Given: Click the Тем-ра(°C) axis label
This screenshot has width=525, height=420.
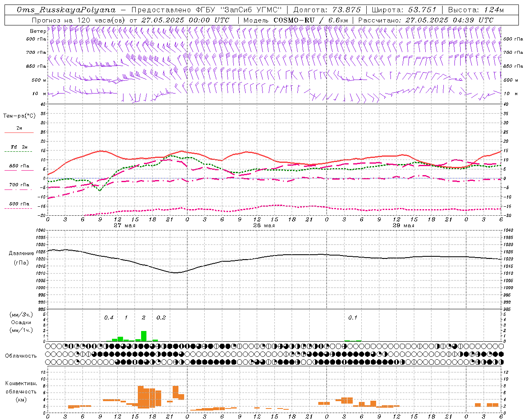Looking at the screenshot, I should pos(19,116).
